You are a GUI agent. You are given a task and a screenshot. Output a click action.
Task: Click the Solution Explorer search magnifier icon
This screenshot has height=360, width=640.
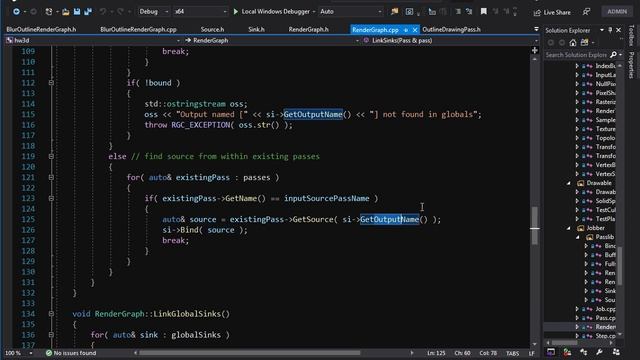pyautogui.click(x=613, y=55)
